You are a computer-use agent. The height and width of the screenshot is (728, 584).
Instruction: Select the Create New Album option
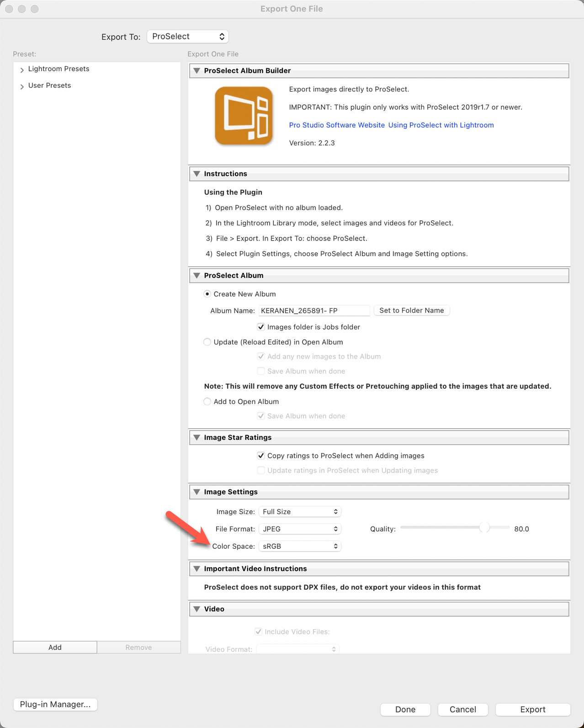coord(207,294)
